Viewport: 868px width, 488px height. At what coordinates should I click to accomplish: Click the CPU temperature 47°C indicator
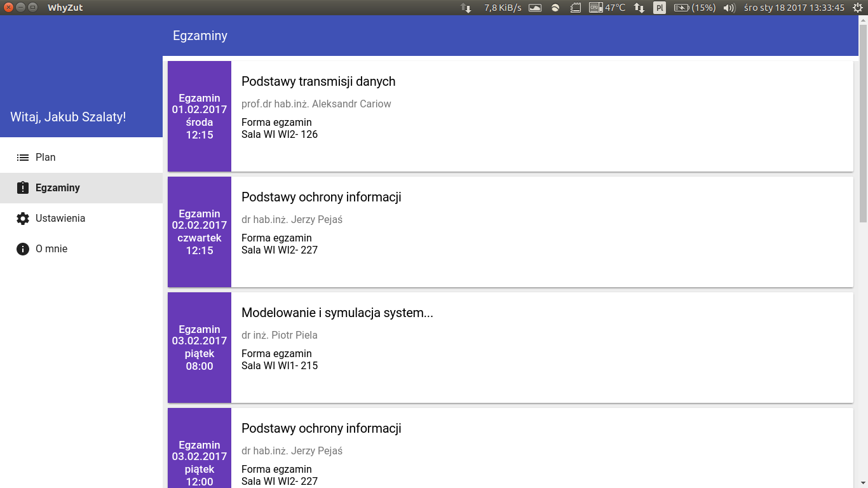(x=607, y=8)
